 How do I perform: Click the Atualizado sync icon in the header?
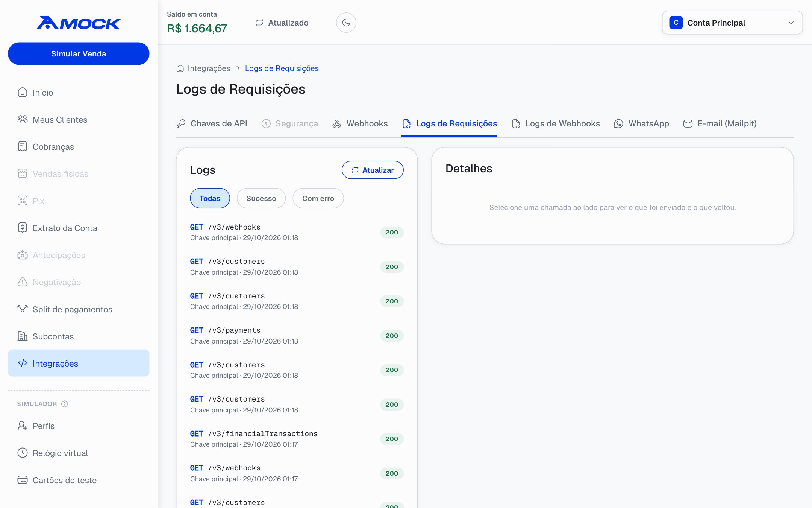pos(259,23)
